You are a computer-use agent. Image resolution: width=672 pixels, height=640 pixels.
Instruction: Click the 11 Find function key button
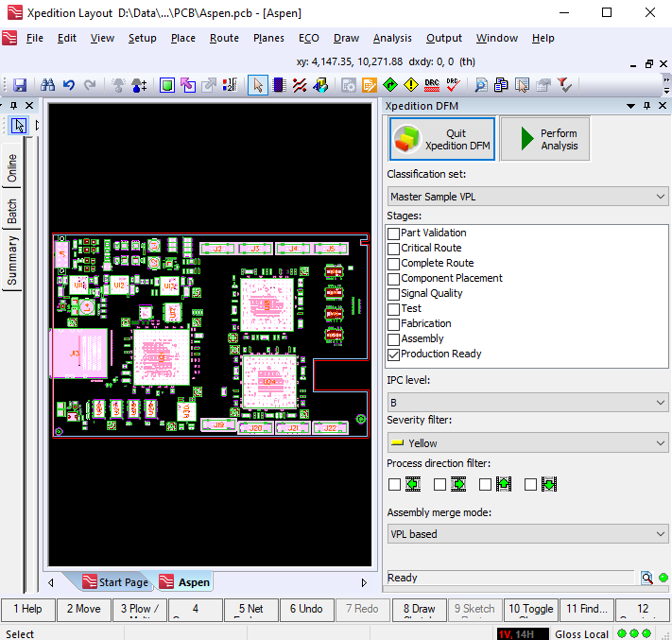coord(587,609)
